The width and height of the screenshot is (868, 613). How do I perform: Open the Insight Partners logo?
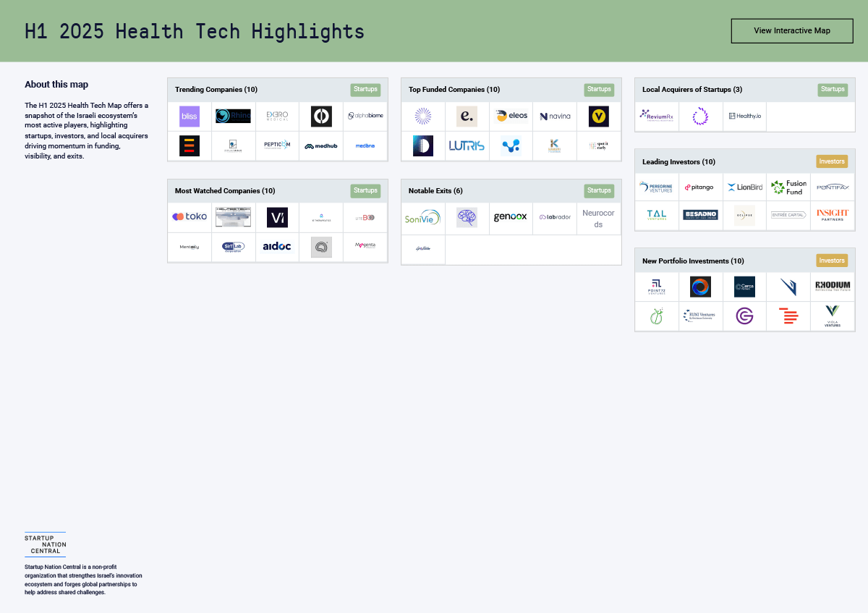[833, 214]
